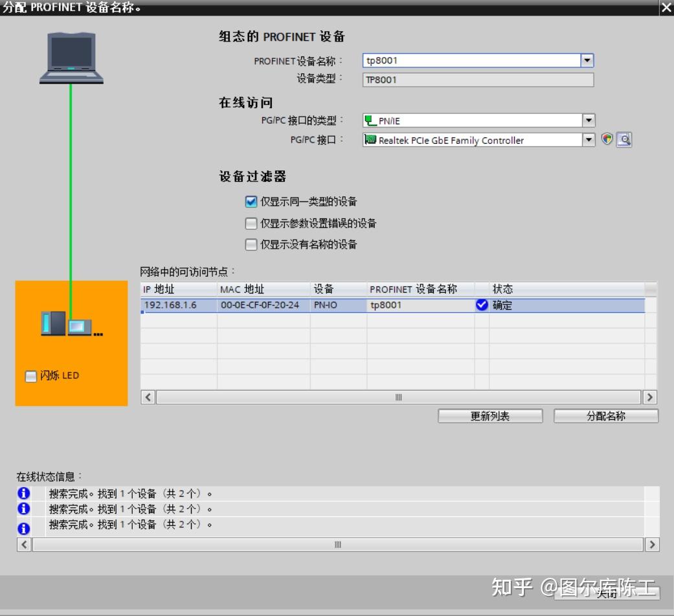This screenshot has height=616, width=674.
Task: Select MAC address cell 00-0E-CF-0F-20-24
Action: pyautogui.click(x=264, y=305)
